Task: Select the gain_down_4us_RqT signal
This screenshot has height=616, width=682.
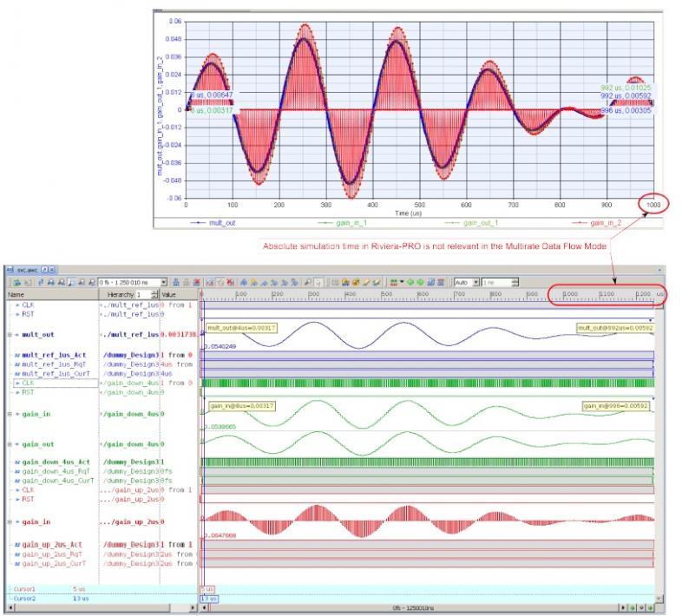Action: click(56, 471)
